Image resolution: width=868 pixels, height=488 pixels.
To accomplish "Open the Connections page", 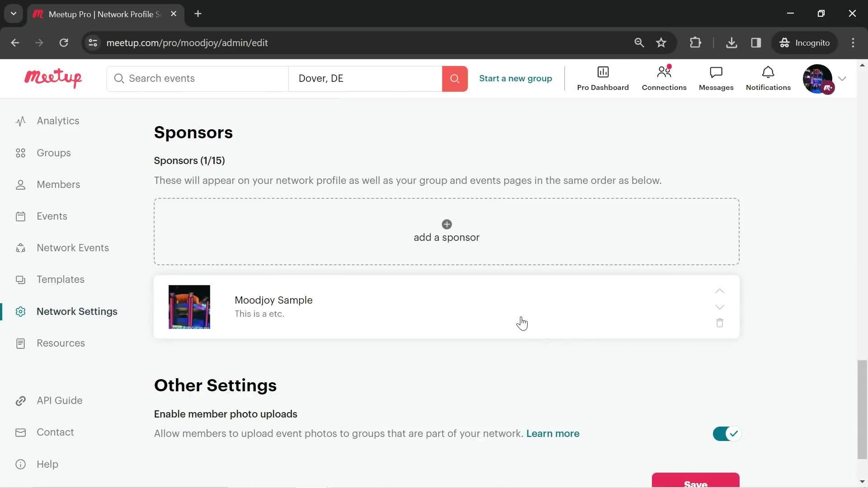I will point(664,78).
